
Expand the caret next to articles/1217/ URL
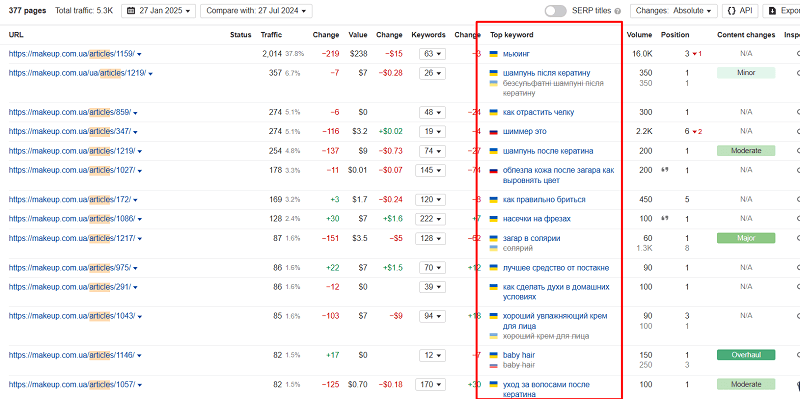tap(140, 239)
